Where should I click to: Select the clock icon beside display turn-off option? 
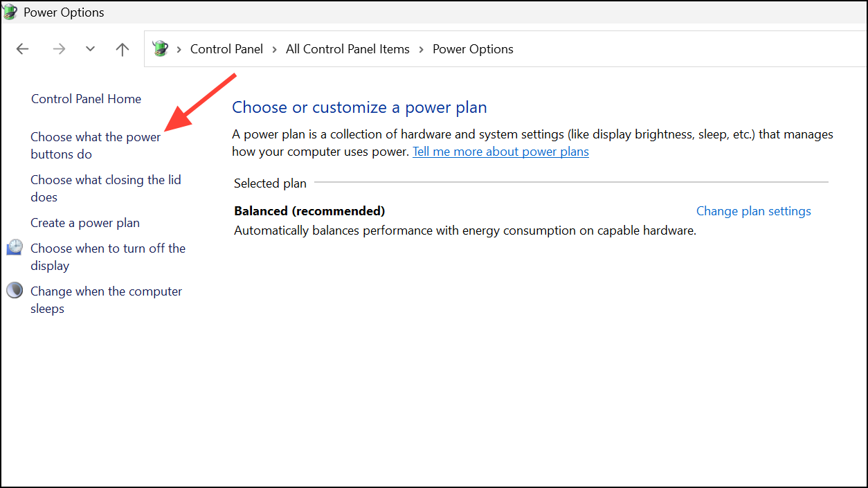[15, 246]
